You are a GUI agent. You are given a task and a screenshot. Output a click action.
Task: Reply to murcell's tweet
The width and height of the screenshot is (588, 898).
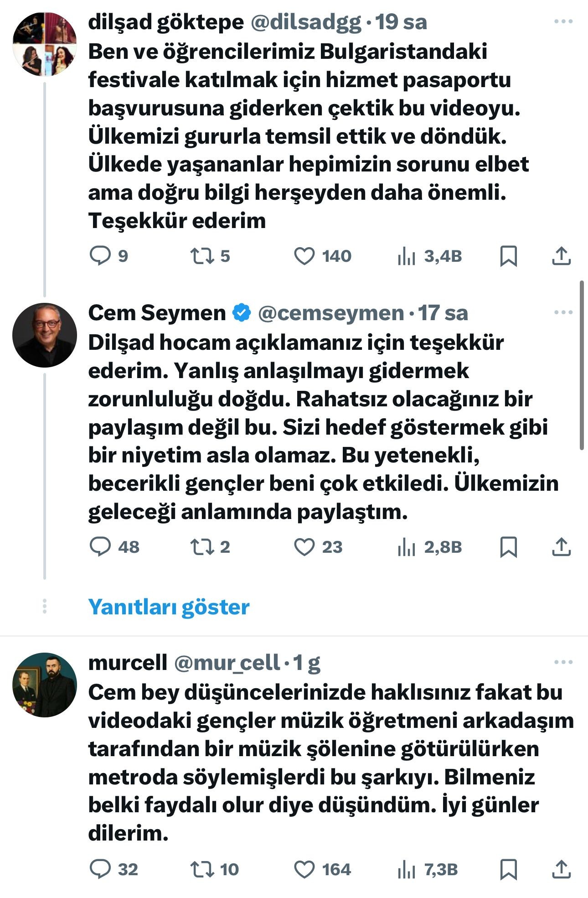[x=100, y=869]
